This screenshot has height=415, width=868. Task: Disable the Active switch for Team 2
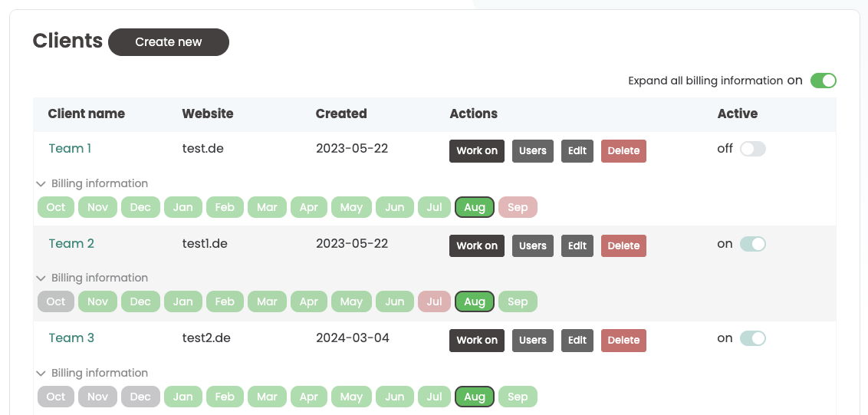coord(752,244)
